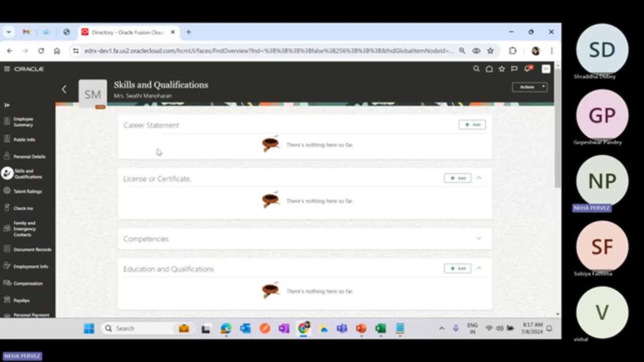Screen dimensions: 644x362
Task: Open Chrome extensions puzzle icon
Action: coord(513,51)
